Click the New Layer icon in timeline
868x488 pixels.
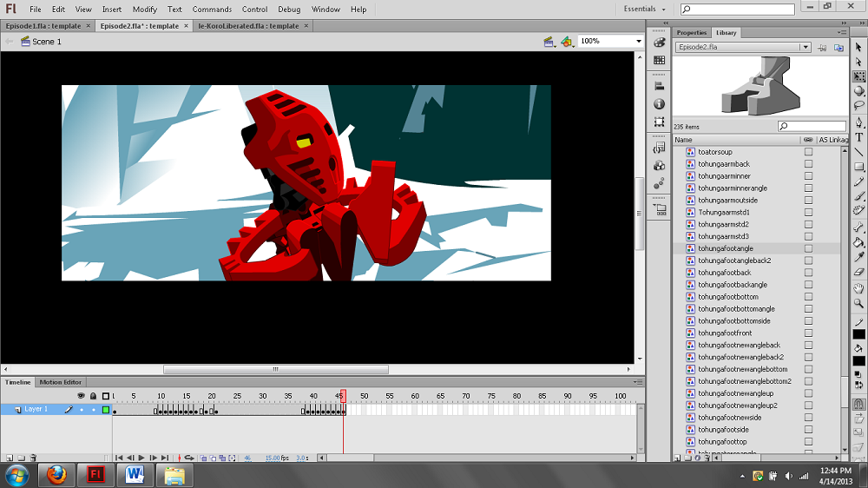[x=10, y=458]
